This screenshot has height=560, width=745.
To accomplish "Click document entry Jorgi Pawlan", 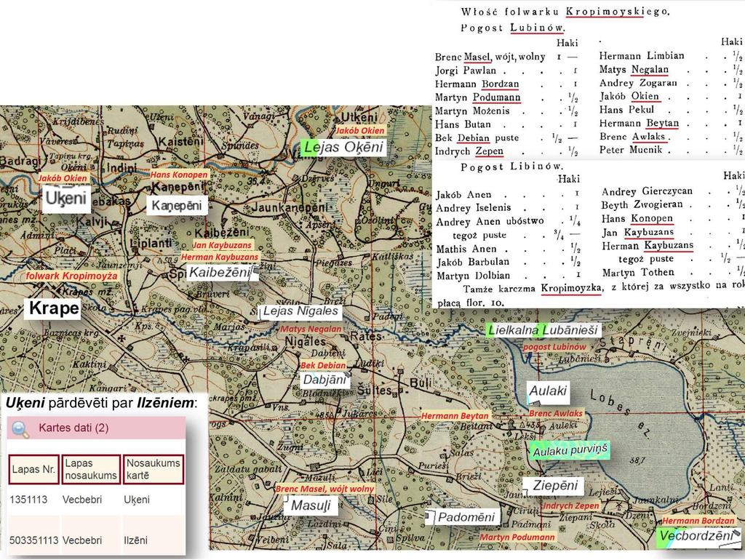I will [x=466, y=71].
